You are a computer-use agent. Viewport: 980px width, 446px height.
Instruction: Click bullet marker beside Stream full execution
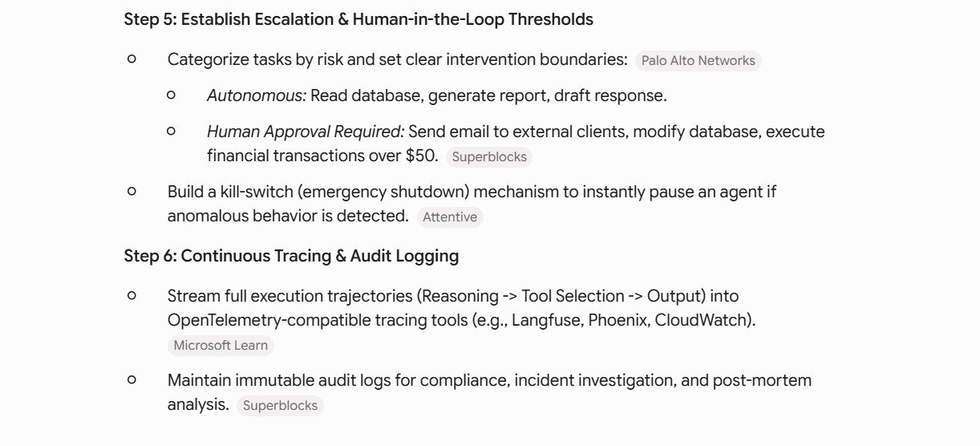pos(132,296)
